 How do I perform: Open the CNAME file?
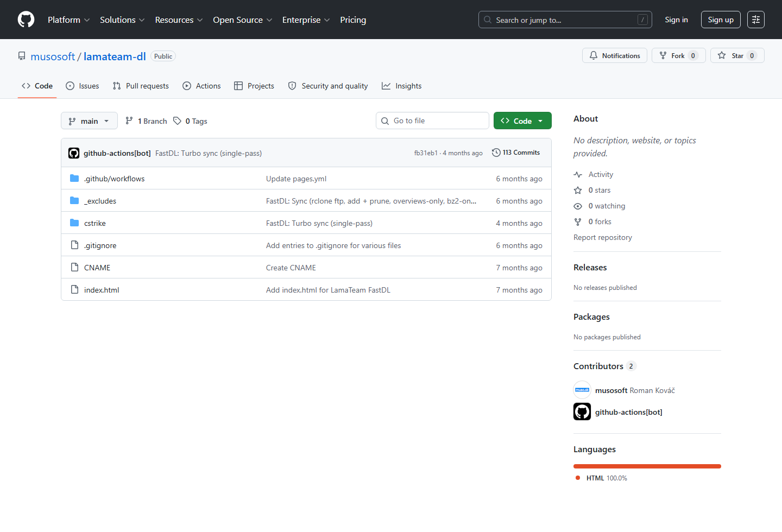point(97,268)
